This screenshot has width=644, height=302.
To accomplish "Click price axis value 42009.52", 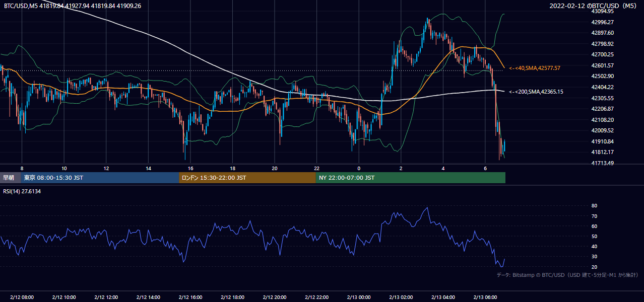I will click(602, 130).
